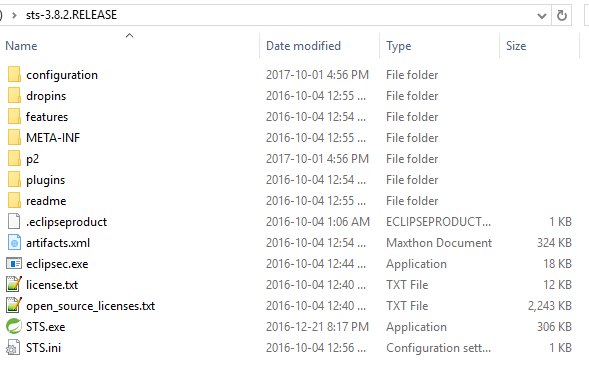Click the dropins folder icon

(14, 95)
